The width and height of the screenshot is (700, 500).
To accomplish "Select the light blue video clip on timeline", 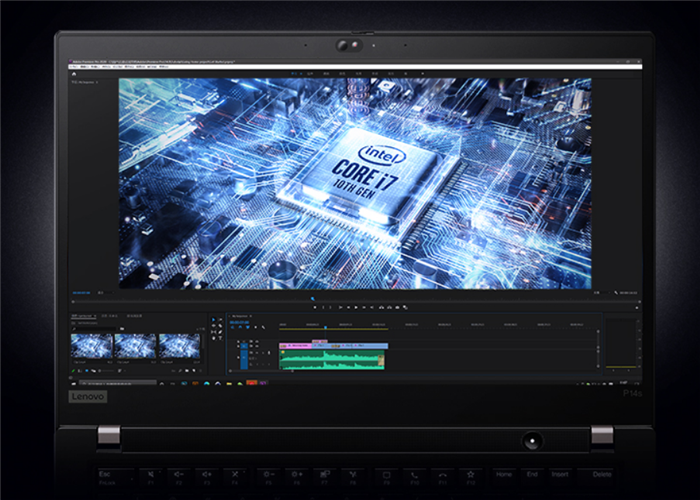I will coord(350,346).
